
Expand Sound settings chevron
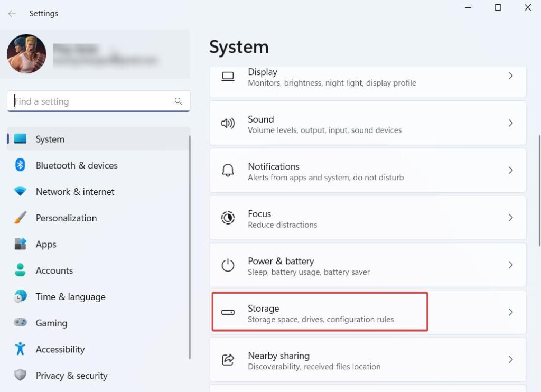pos(511,123)
